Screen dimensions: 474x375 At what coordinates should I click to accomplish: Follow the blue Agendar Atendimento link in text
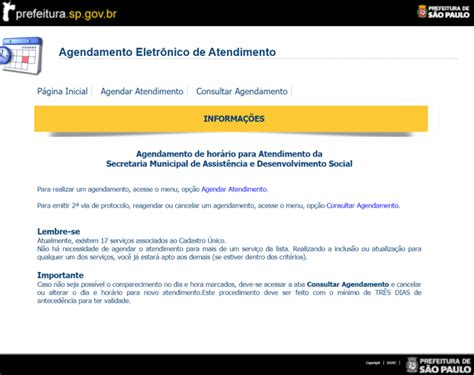coord(234,189)
